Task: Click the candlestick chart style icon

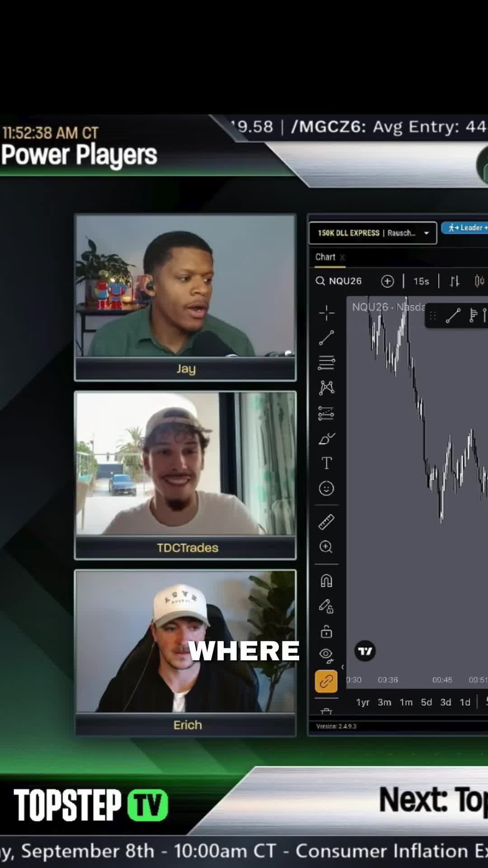Action: point(479,281)
